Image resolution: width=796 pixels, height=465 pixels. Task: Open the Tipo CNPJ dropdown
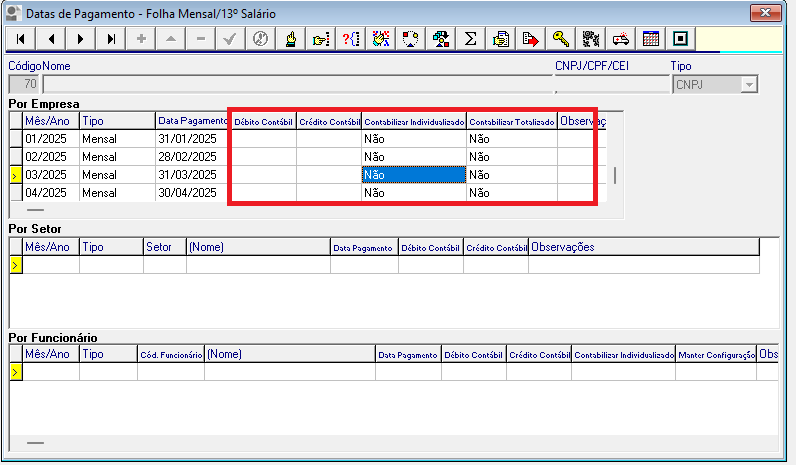(749, 84)
